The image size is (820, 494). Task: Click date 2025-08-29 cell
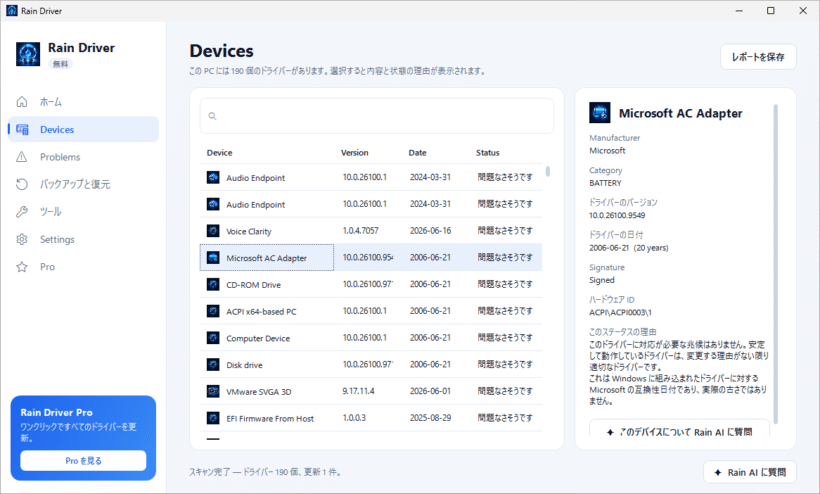point(430,418)
